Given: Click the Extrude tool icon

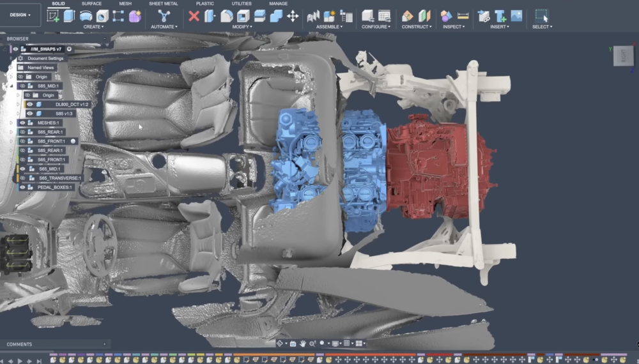Looking at the screenshot, I should tap(69, 16).
